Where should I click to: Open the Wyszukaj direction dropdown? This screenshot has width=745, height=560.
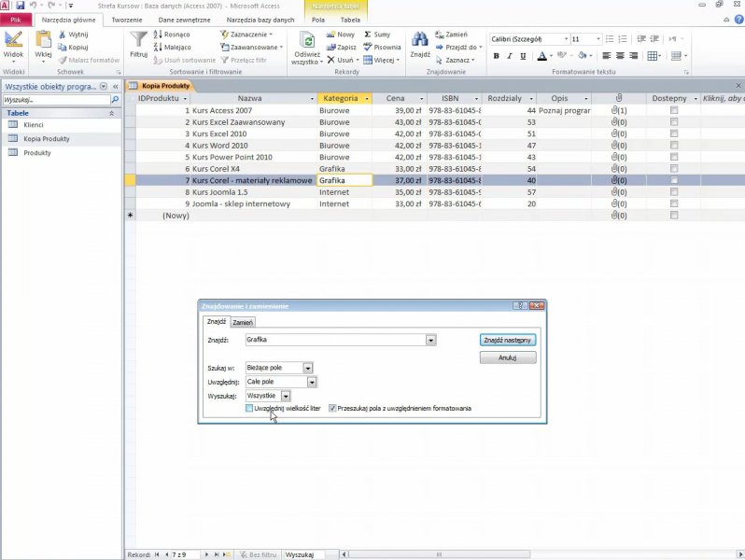pos(286,396)
